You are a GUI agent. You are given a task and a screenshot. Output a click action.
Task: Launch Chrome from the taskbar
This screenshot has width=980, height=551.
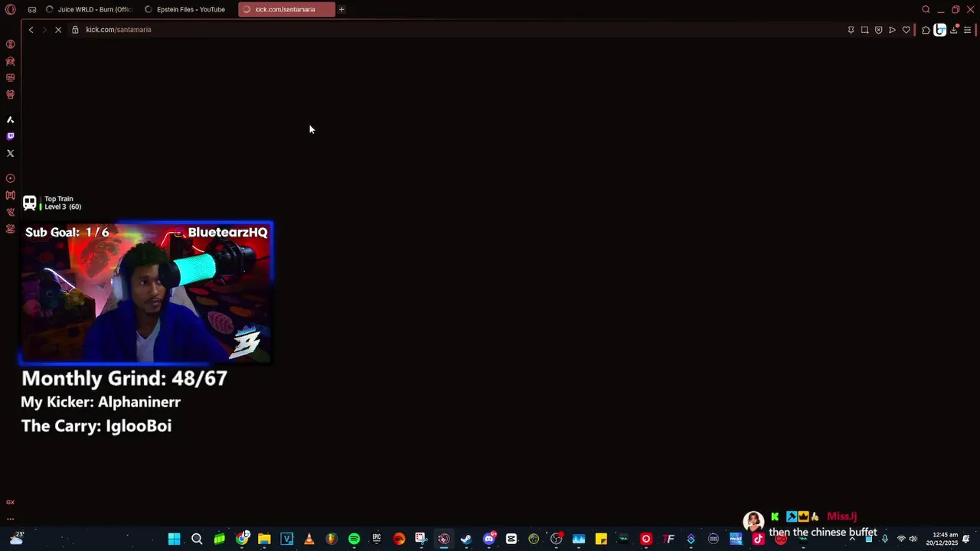point(242,539)
